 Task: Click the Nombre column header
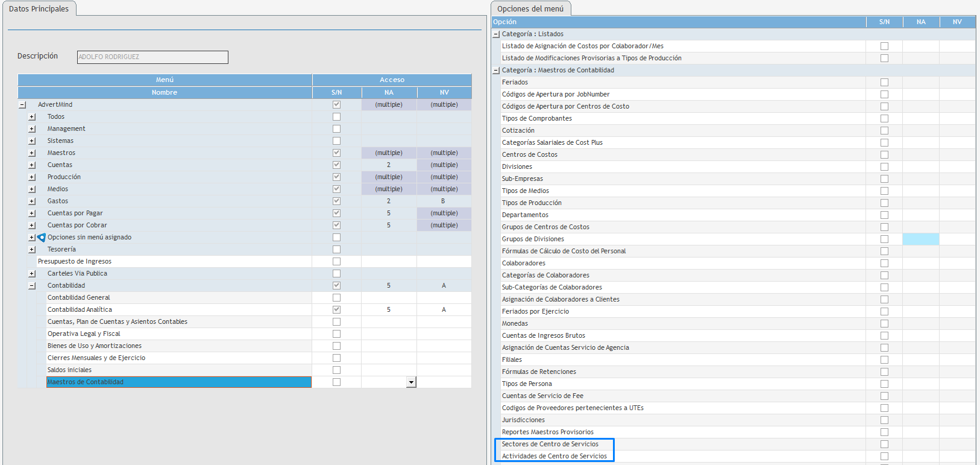(x=165, y=93)
